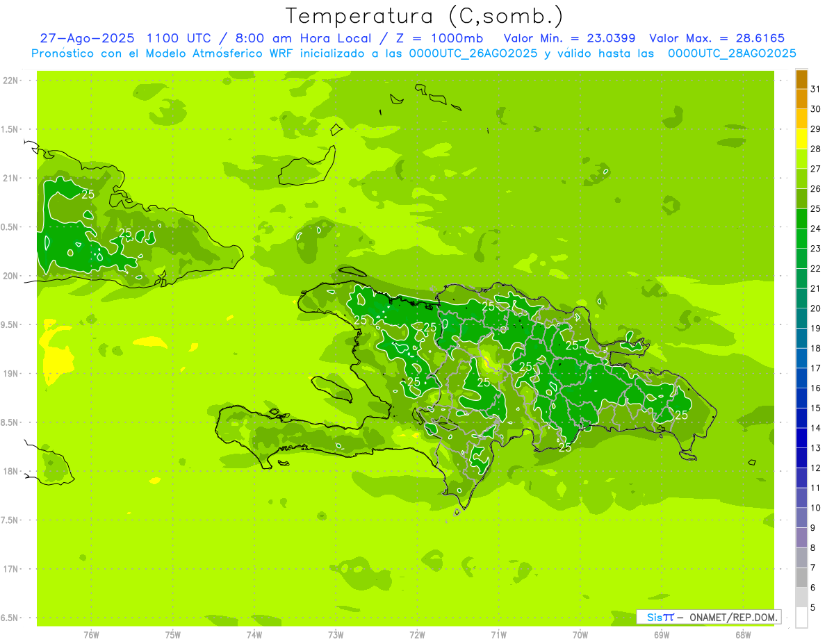Click legend value "27"
This screenshot has width=834, height=644.
815,169
